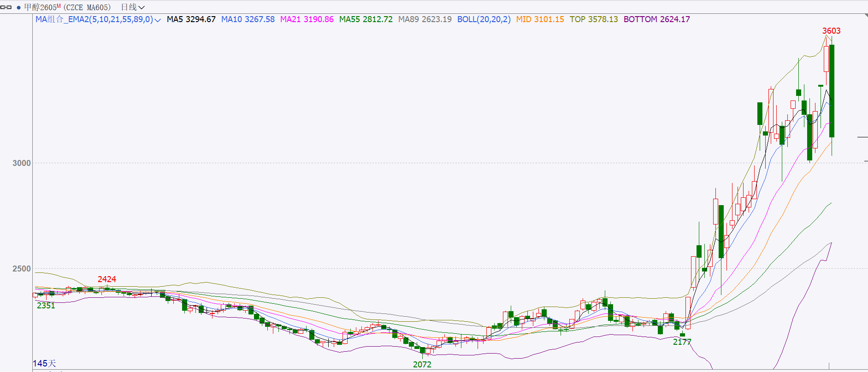The width and height of the screenshot is (868, 372).
Task: Click the red M superscript marker
Action: [x=59, y=6]
